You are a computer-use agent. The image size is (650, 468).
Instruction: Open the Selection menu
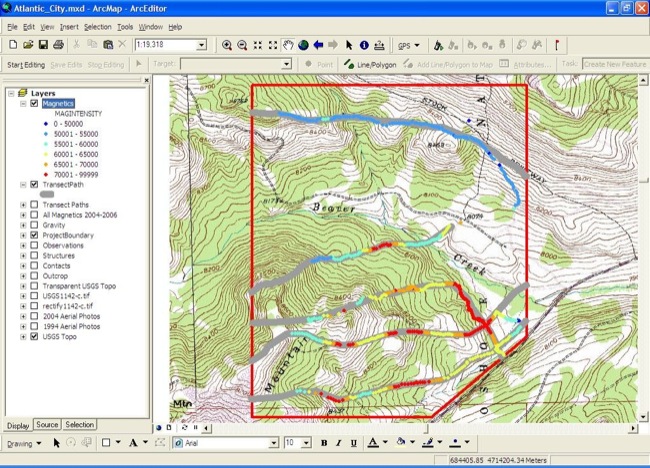tap(97, 26)
